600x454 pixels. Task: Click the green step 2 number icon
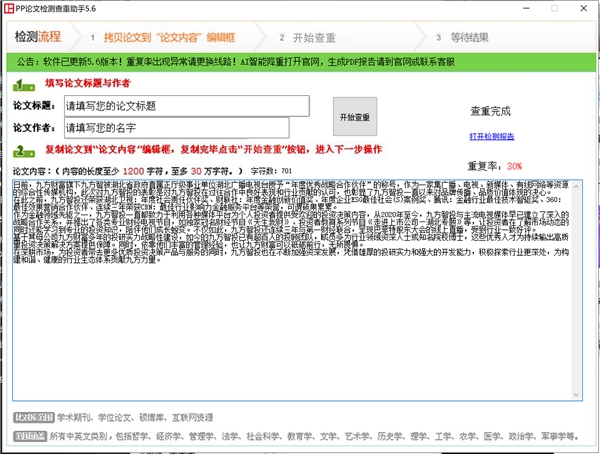tap(24, 151)
